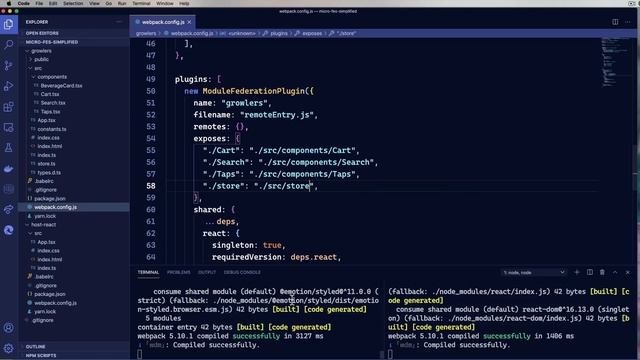Create a new terminal with plus icon
The width and height of the screenshot is (640, 360).
[x=577, y=272]
